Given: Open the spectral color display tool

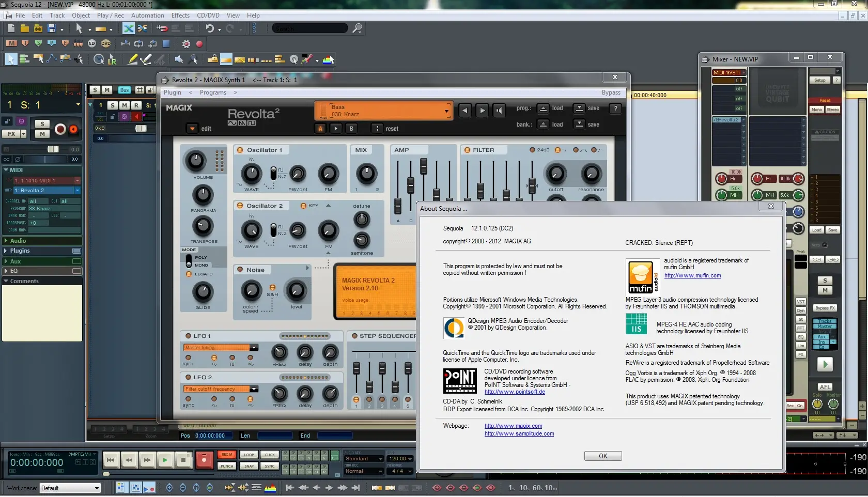Looking at the screenshot, I should pyautogui.click(x=328, y=59).
